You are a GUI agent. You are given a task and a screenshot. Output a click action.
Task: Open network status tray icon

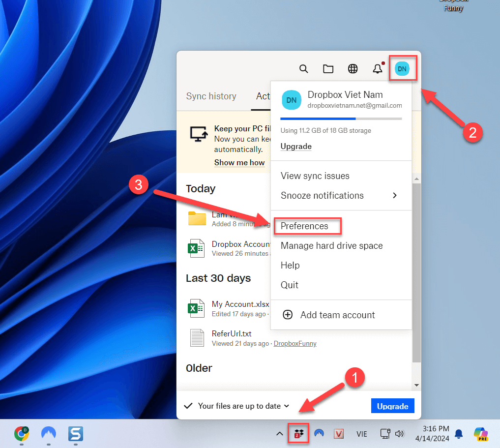click(x=385, y=434)
